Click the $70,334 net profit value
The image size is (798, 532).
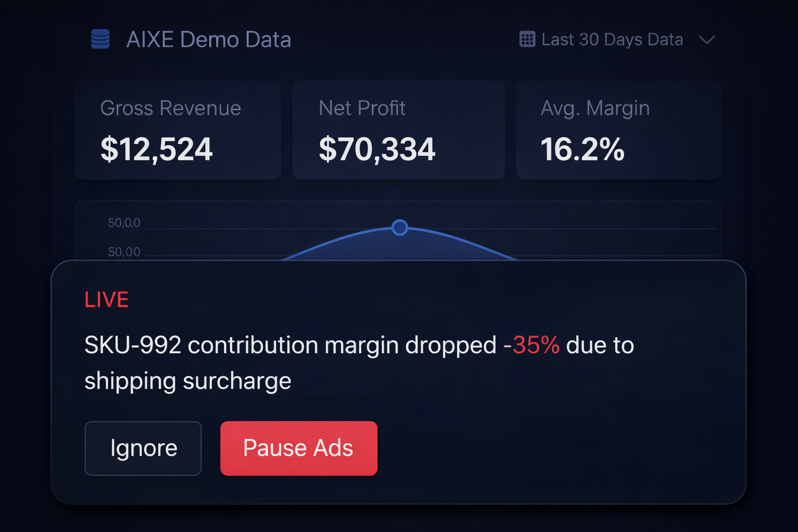click(x=377, y=149)
